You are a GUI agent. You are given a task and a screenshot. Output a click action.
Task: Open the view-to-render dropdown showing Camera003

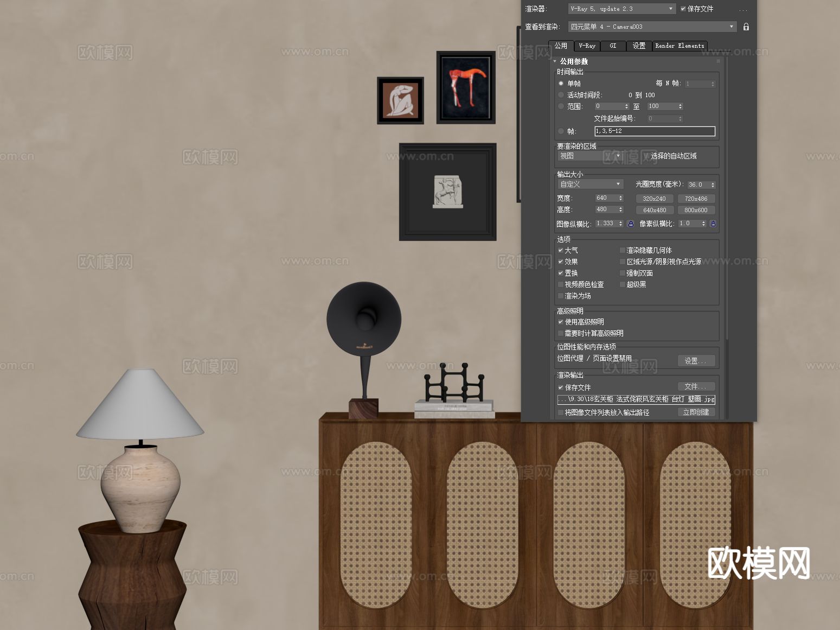pyautogui.click(x=652, y=27)
